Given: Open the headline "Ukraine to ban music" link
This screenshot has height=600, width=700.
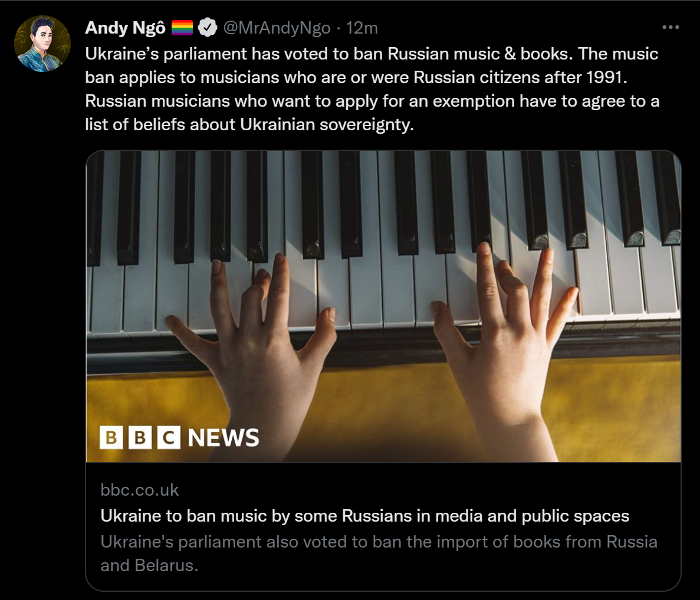Looking at the screenshot, I should point(364,516).
